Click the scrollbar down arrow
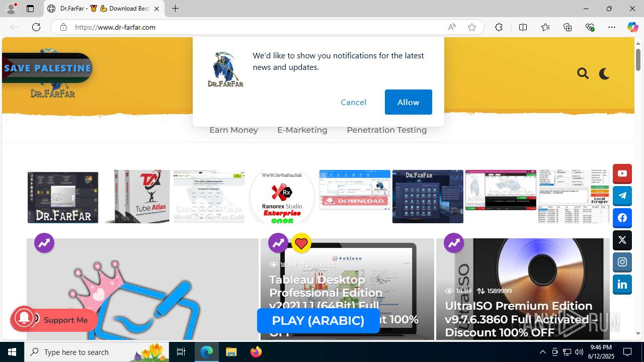This screenshot has width=644, height=362. (x=638, y=333)
